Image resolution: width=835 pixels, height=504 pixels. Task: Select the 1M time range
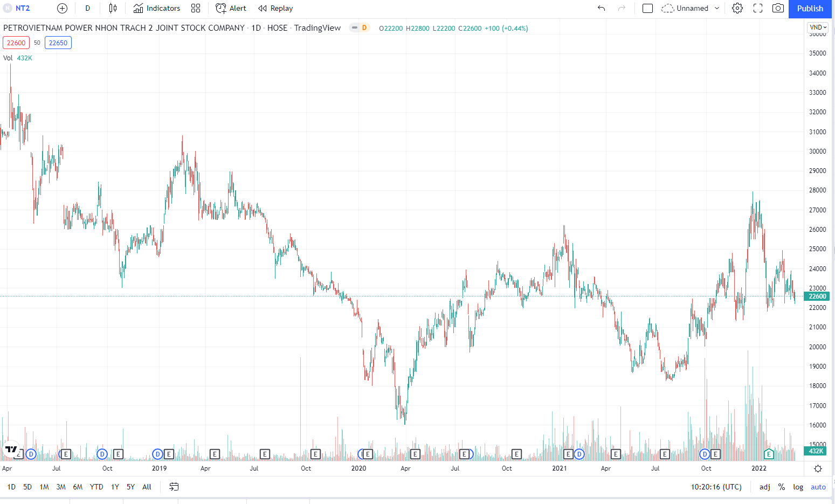click(x=44, y=487)
